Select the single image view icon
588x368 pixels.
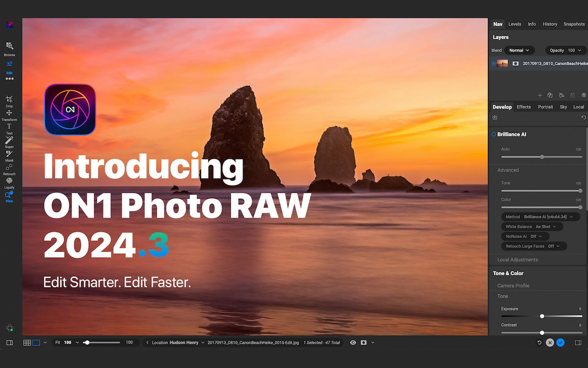[36, 342]
